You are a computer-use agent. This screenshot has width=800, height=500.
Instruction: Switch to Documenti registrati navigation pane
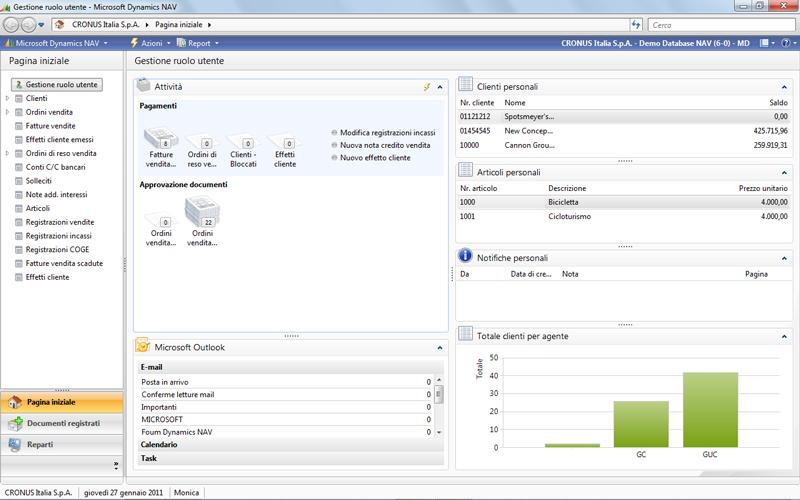(x=62, y=423)
